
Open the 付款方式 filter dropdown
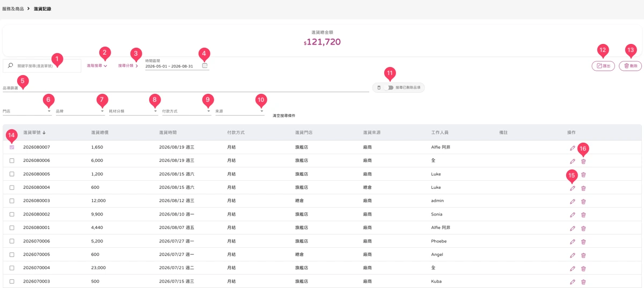(186, 111)
